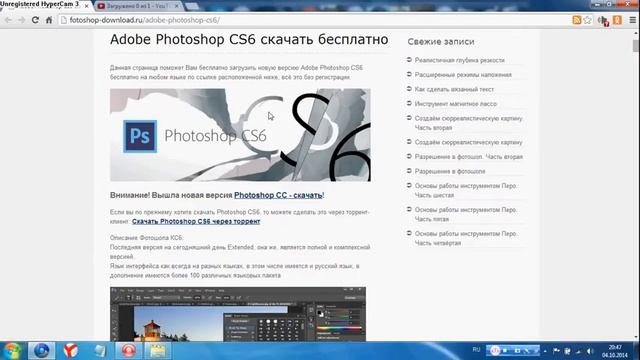Click the browser back arrow
Screen dimensions: 640x360
pyautogui.click(x=8, y=20)
